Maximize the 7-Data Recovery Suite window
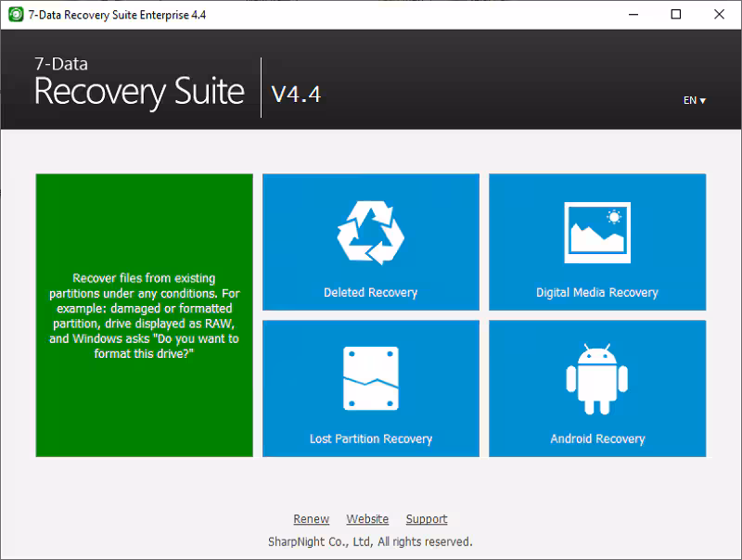Screen dimensions: 742x560 click(676, 15)
